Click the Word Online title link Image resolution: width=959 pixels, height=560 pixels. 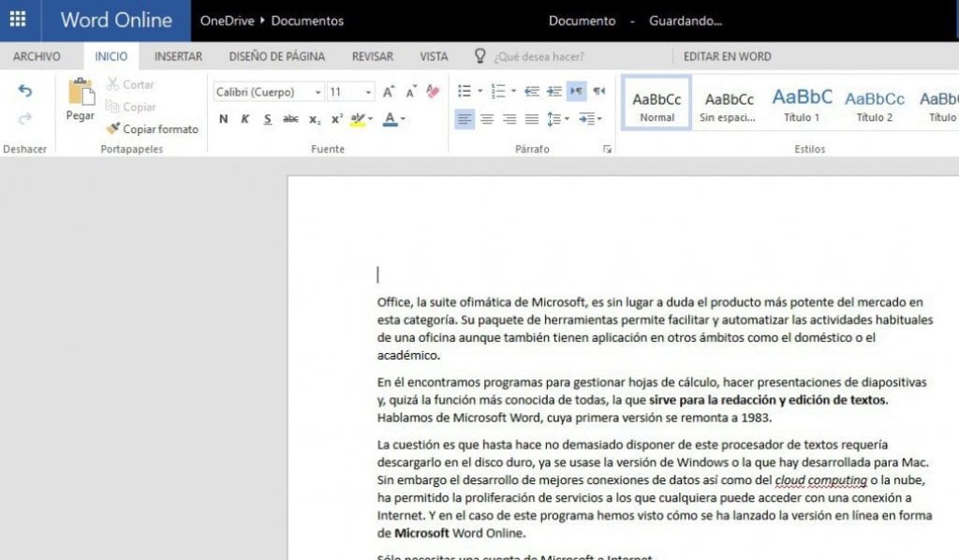point(116,20)
